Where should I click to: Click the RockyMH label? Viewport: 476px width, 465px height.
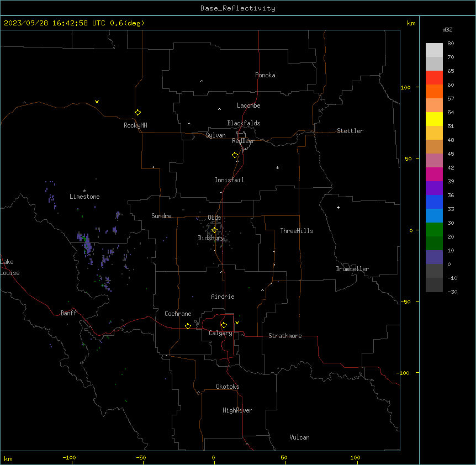coord(135,125)
